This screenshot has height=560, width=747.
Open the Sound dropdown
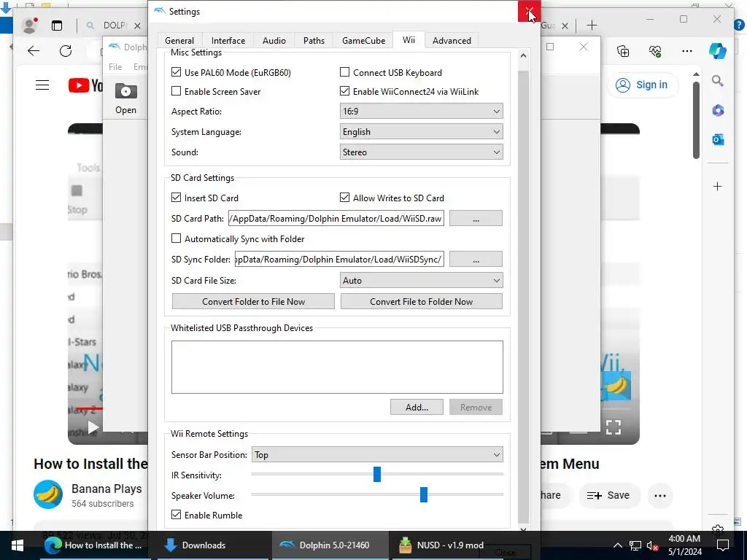click(x=421, y=152)
